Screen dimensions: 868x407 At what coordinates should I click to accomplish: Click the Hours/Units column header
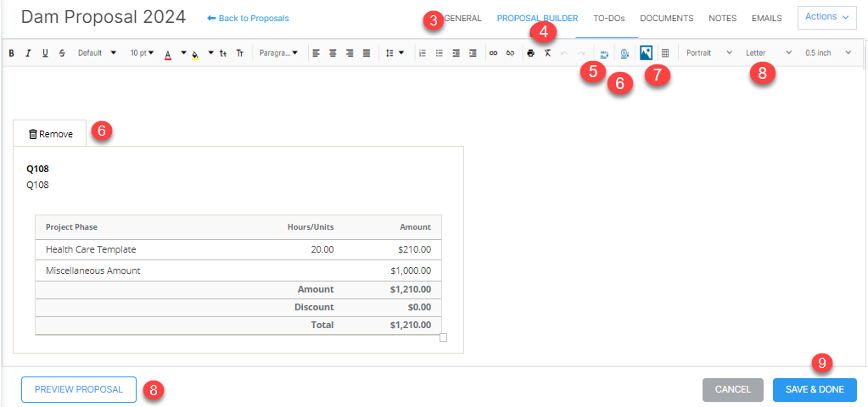coord(311,227)
